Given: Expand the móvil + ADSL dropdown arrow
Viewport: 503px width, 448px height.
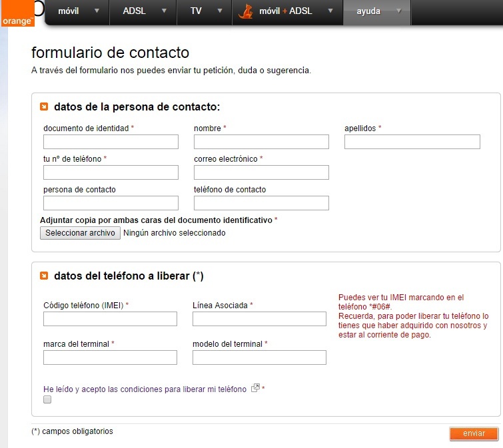Looking at the screenshot, I should point(328,11).
